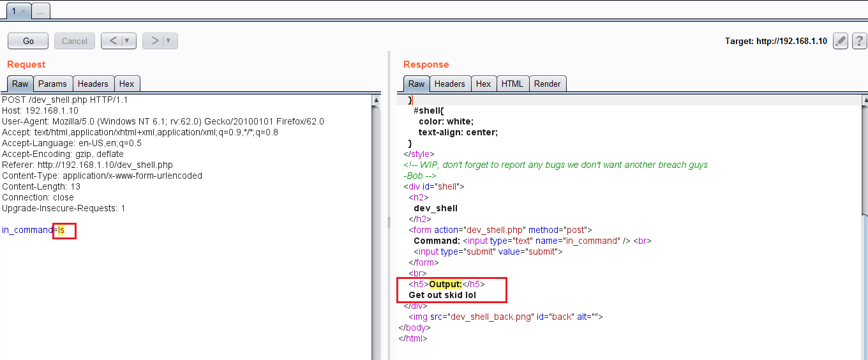
Task: Open the Response Render tab
Action: (x=547, y=84)
